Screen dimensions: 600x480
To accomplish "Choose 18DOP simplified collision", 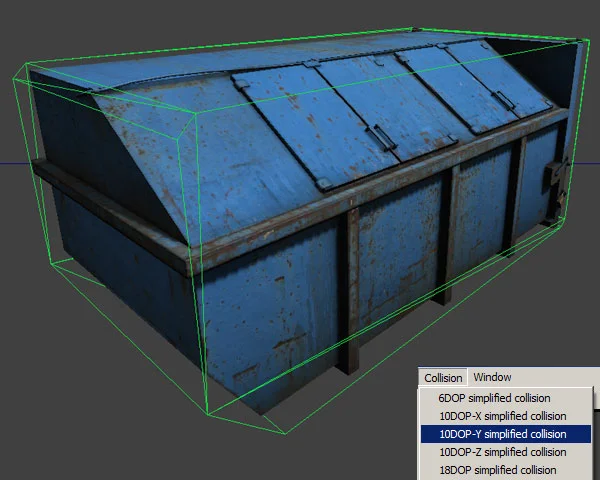I will (506, 470).
